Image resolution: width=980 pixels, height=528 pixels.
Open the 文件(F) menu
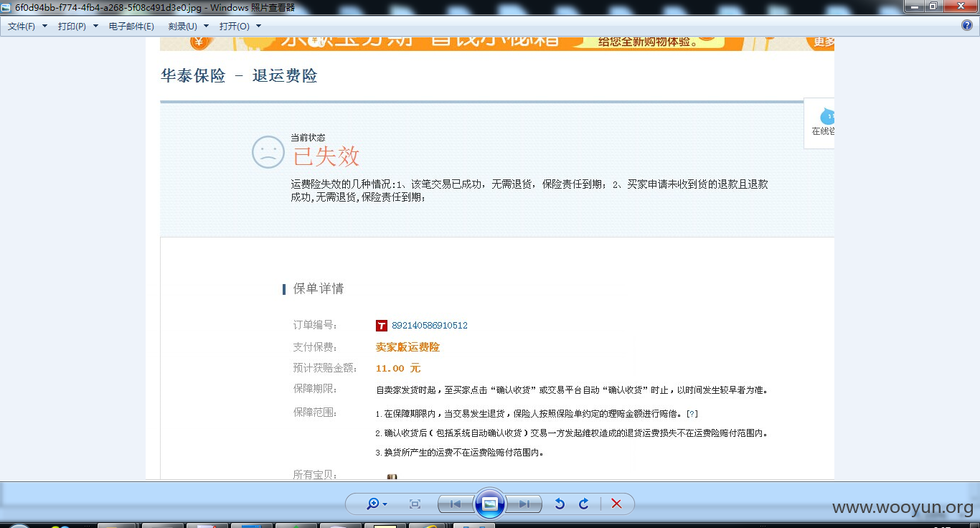(22, 26)
